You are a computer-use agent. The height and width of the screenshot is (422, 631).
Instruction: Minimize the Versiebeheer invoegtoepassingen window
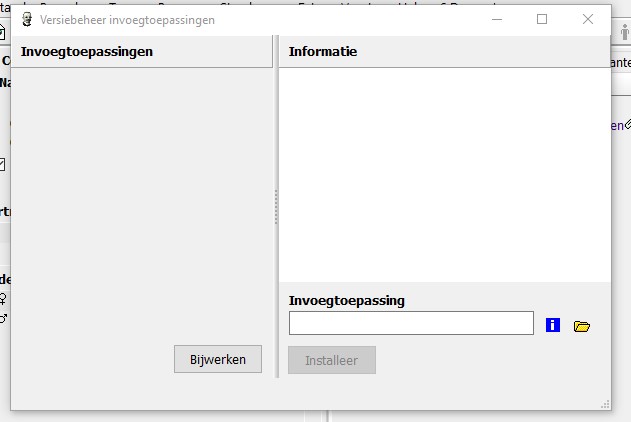coord(496,19)
